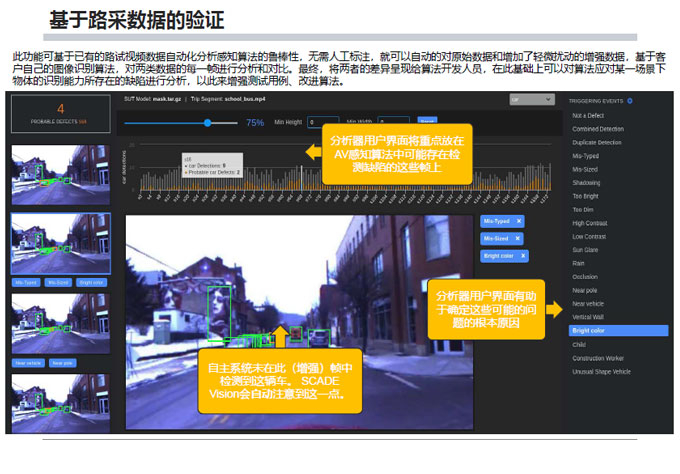The image size is (680, 474).
Task: Remove the Mis-Sized tag via its X
Action: coord(519,238)
